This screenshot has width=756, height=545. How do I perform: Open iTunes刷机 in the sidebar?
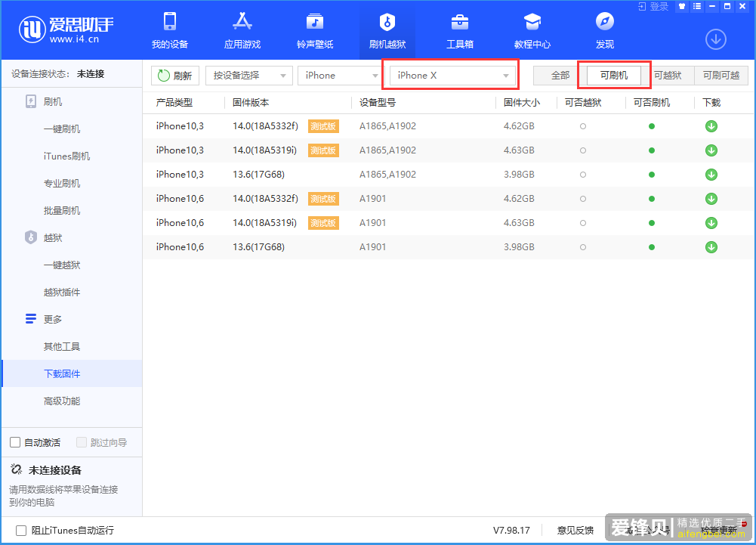tap(66, 156)
